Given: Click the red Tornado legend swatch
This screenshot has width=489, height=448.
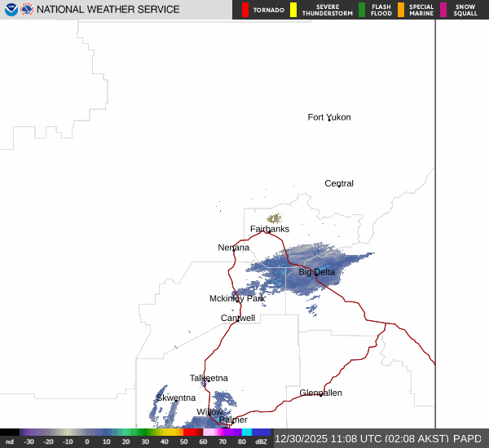Looking at the screenshot, I should [245, 10].
